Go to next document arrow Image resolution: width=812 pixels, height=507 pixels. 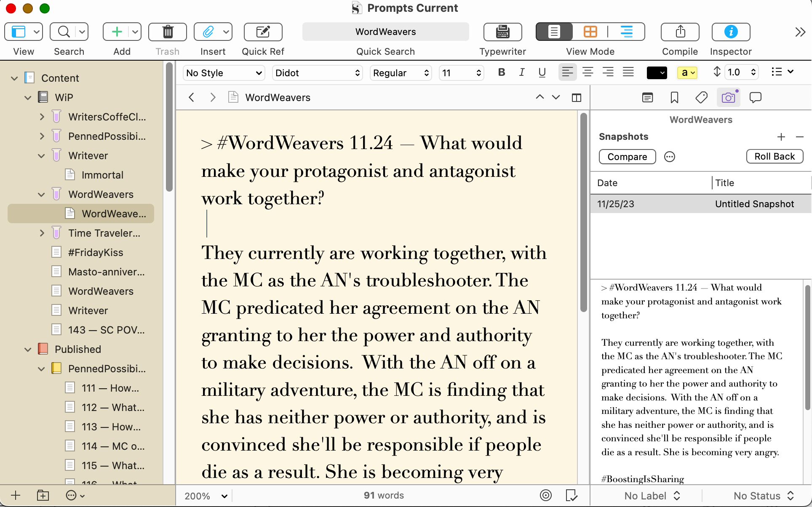(x=556, y=97)
